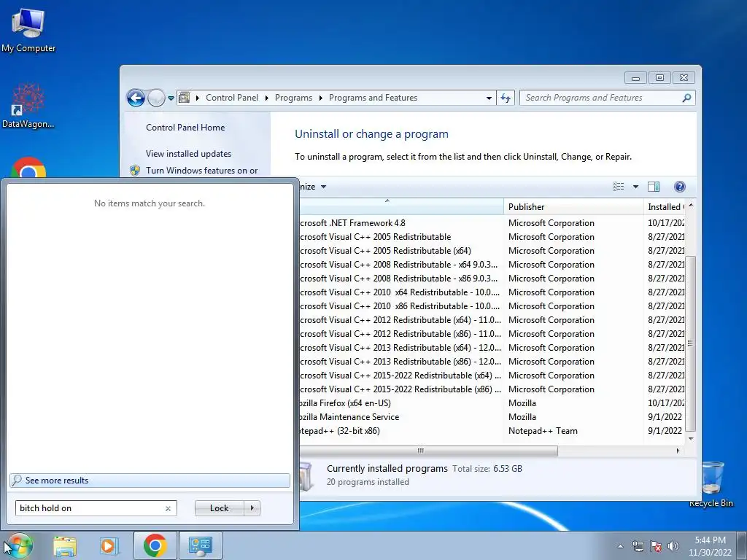The height and width of the screenshot is (560, 747).
Task: Click the scroll-up arrow of program list
Action: pyautogui.click(x=691, y=205)
